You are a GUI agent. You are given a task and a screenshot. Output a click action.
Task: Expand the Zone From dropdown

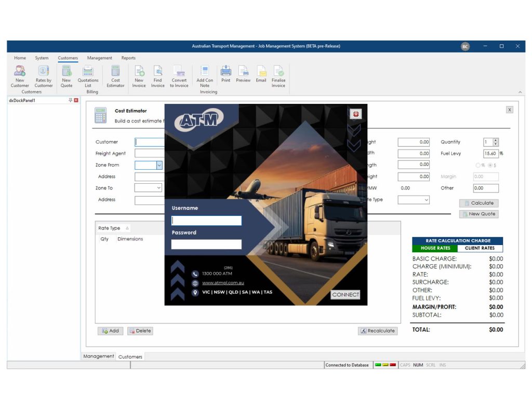159,165
